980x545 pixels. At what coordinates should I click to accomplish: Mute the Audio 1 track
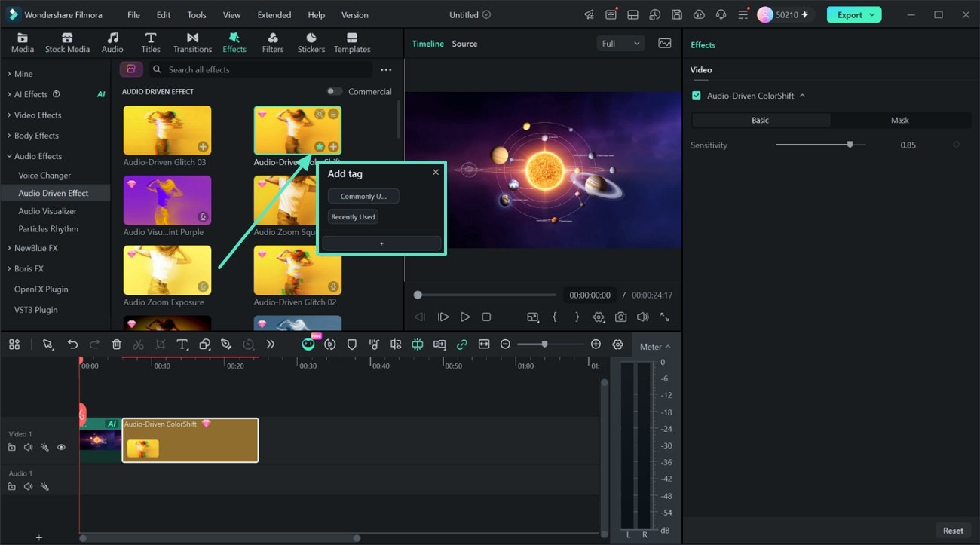point(28,487)
